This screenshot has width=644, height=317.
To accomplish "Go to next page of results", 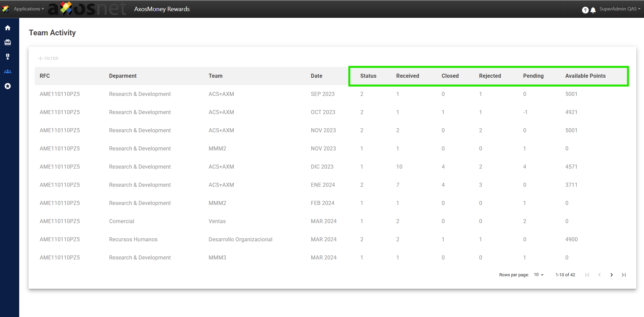I will tap(611, 275).
